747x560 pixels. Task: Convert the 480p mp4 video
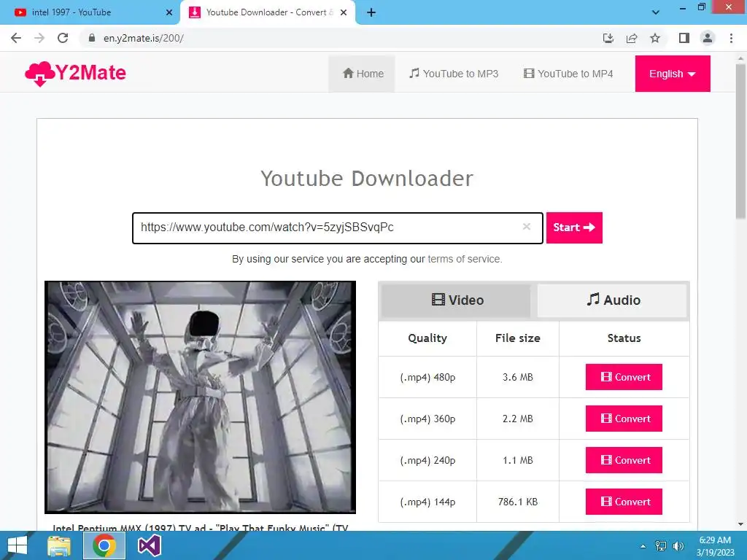(x=624, y=377)
